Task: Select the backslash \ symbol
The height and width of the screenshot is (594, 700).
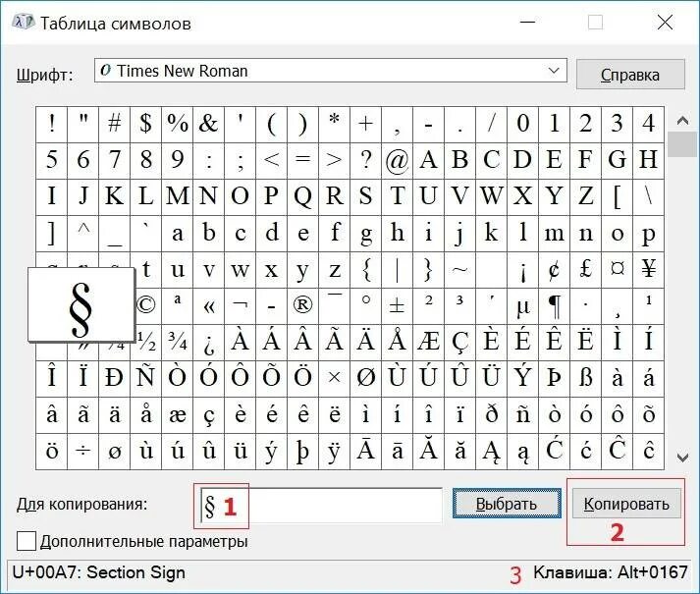Action: pyautogui.click(x=649, y=197)
